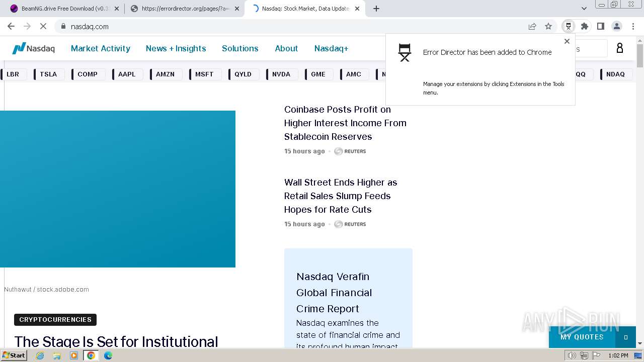
Task: Open File Explorer from the taskbar
Action: (57, 355)
